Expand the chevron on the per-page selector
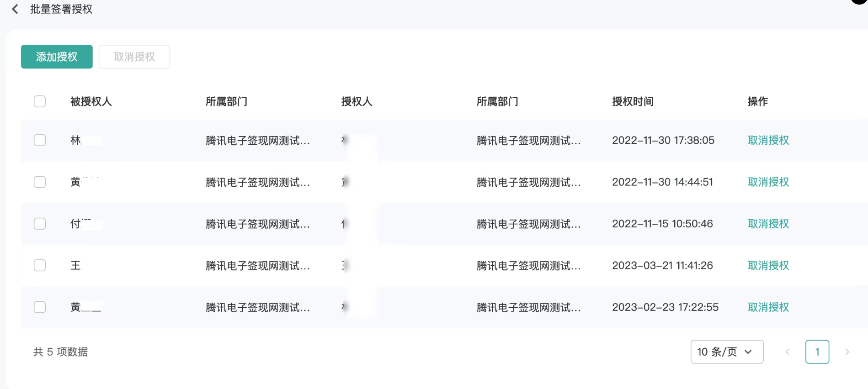868x389 pixels. pyautogui.click(x=748, y=352)
